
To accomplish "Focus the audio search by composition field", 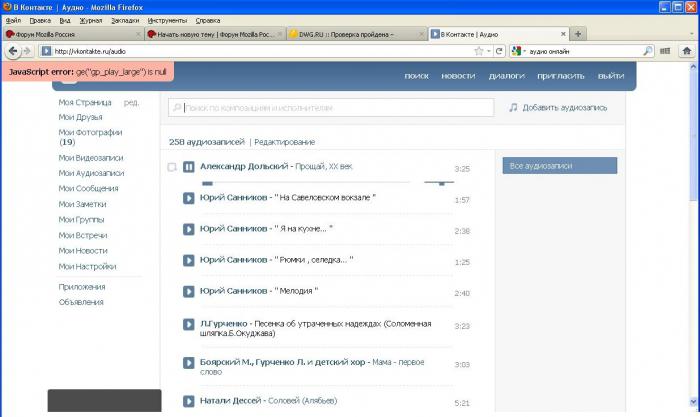I will (x=331, y=108).
